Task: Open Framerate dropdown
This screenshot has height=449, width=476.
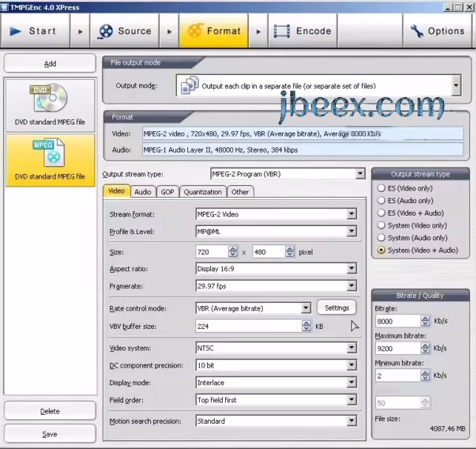Action: 352,285
